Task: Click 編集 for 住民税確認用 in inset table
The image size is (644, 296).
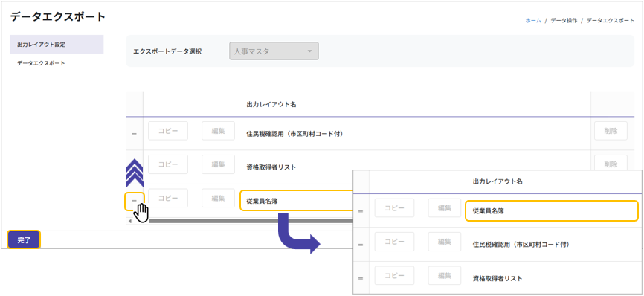Action: 445,242
